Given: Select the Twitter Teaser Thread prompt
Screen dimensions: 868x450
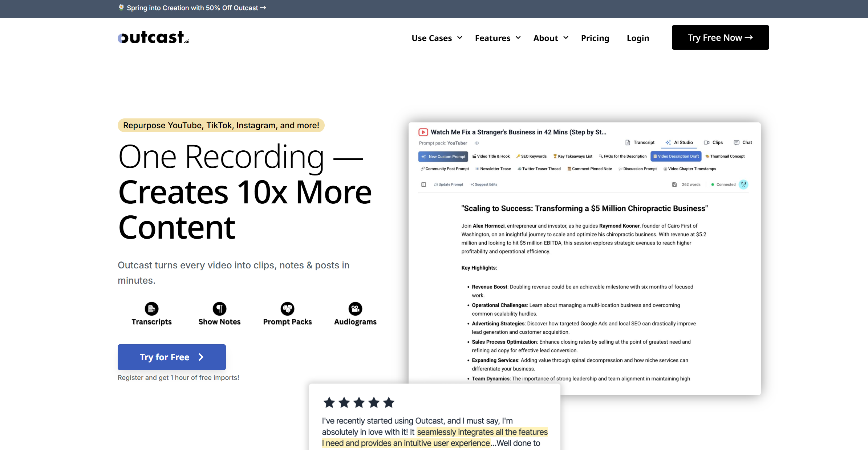Looking at the screenshot, I should 539,169.
